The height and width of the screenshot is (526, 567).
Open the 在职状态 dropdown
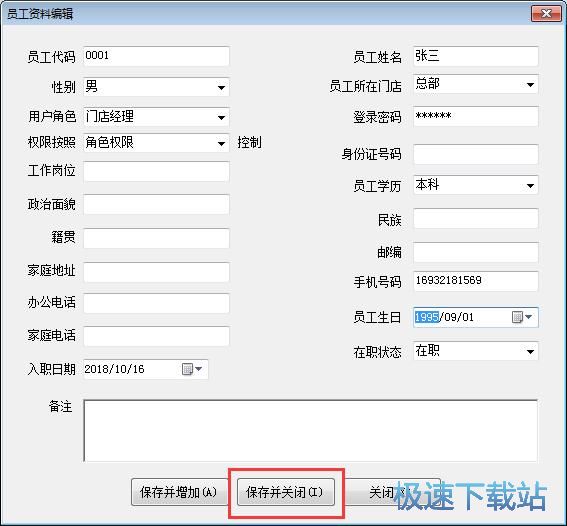pos(530,351)
